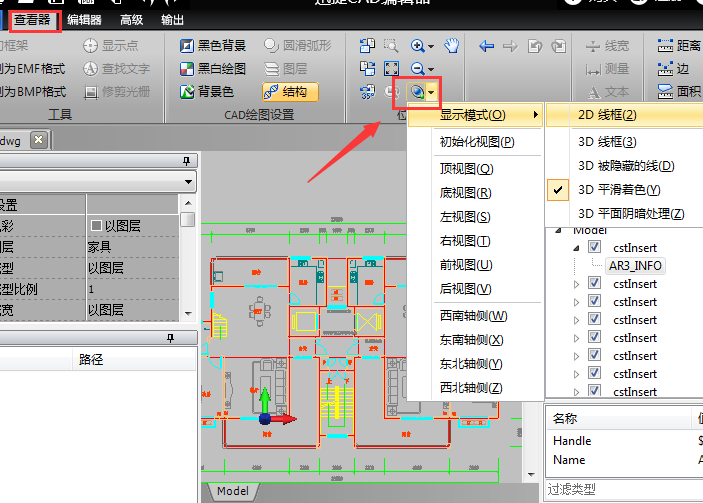This screenshot has width=703, height=503.
Task: Select the pan hand tool
Action: pos(451,46)
